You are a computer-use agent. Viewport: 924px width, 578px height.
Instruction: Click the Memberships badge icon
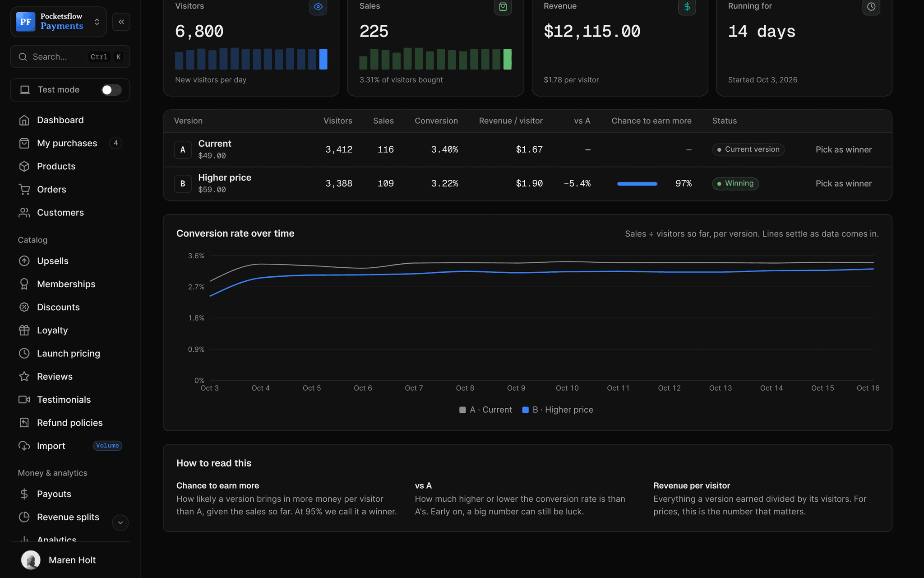[24, 284]
